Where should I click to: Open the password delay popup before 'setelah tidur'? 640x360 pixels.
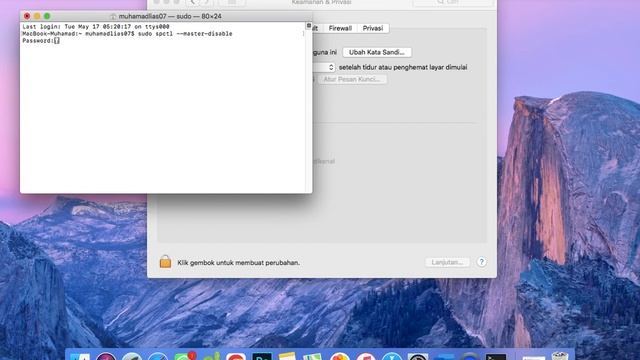pos(324,67)
